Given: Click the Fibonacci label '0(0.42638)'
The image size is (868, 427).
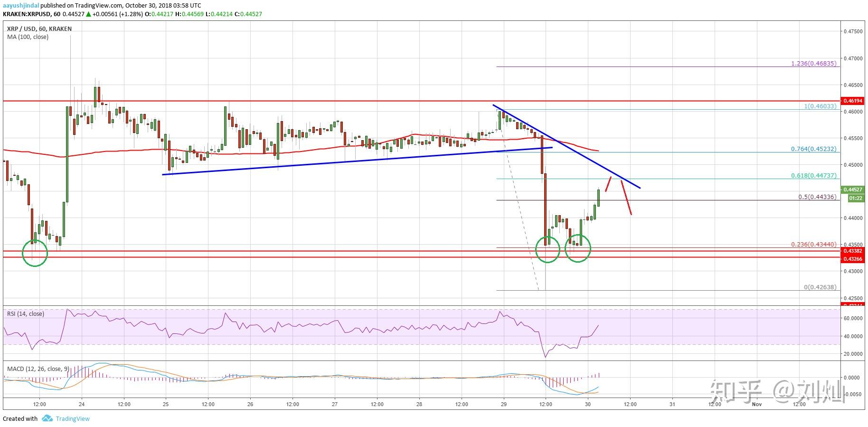Looking at the screenshot, I should coord(820,287).
